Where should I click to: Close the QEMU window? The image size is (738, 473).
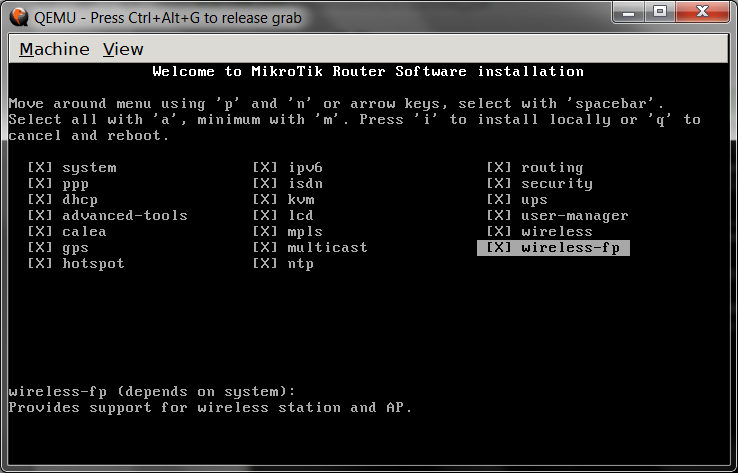click(x=702, y=12)
